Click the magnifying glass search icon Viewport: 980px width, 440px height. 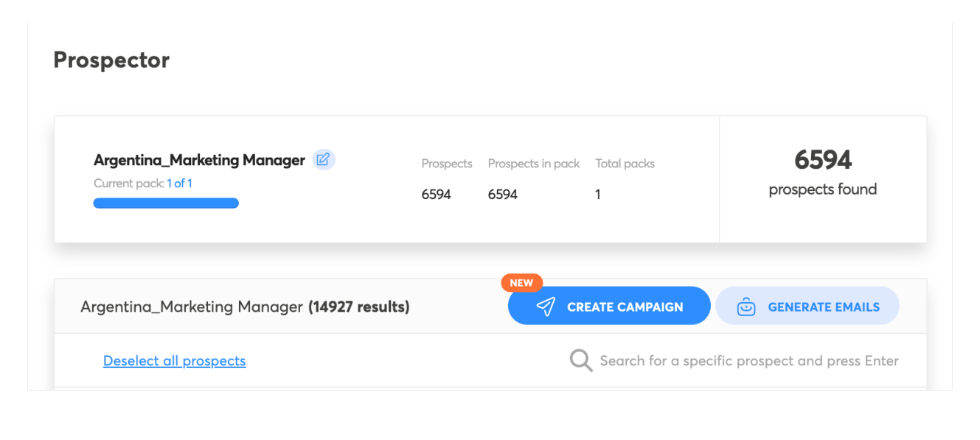581,360
